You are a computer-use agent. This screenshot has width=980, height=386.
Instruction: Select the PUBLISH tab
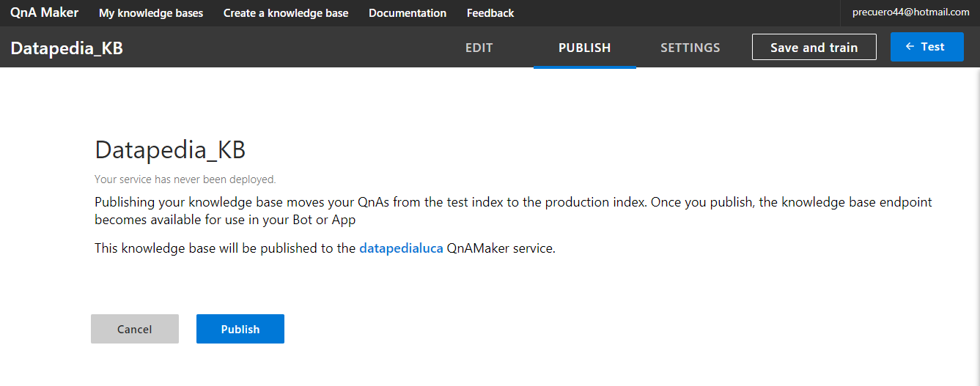click(x=585, y=48)
